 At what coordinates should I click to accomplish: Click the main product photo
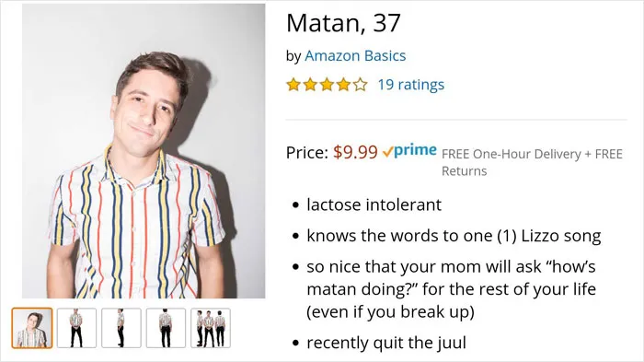pos(144,151)
